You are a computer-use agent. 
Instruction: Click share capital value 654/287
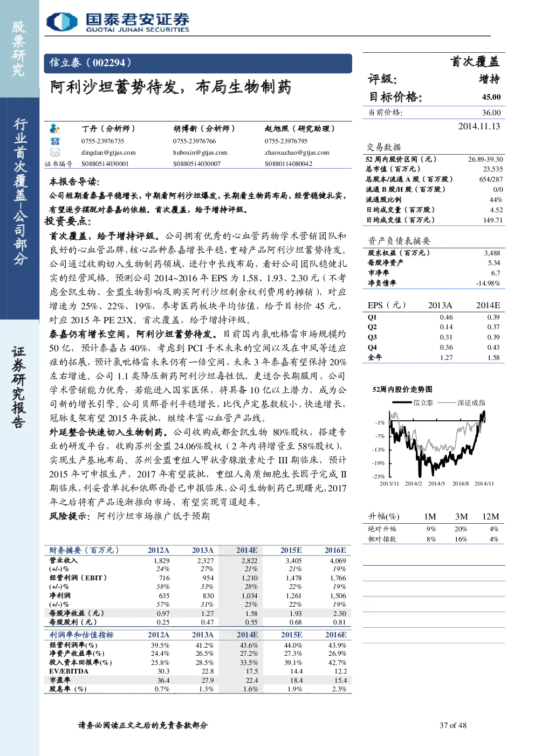tap(491, 179)
